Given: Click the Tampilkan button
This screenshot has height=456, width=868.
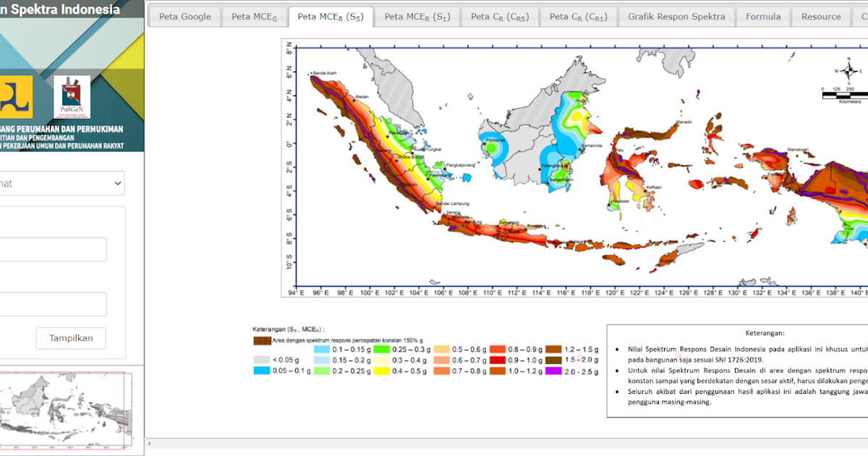Looking at the screenshot, I should click(x=70, y=338).
